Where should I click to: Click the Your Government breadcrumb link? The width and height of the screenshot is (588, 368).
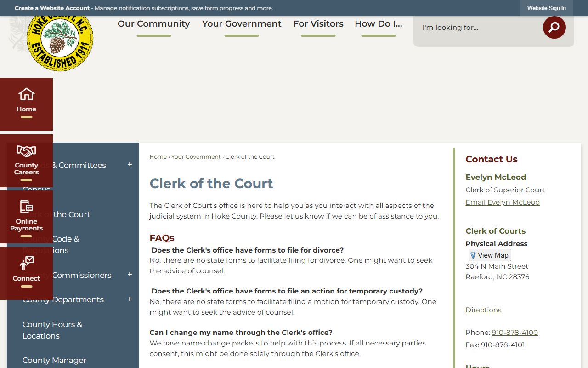tap(196, 157)
